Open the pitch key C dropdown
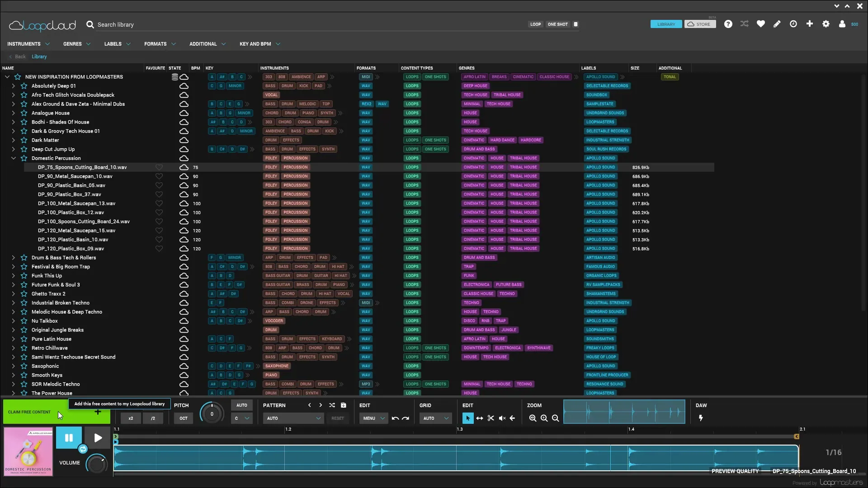Viewport: 868px width, 488px height. coord(242,418)
